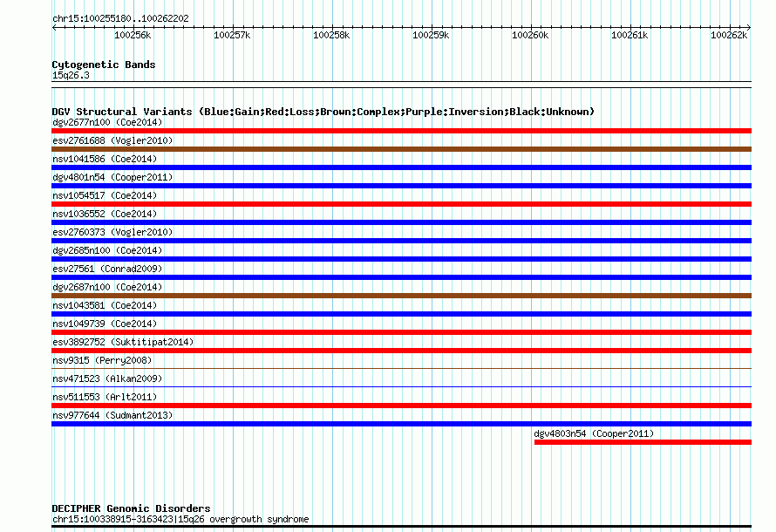Click the 15q26.3 band label
776x532 pixels.
[71, 75]
